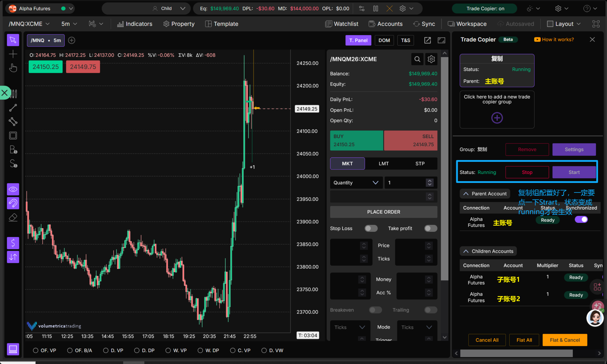Pop out the chart to new window
Image resolution: width=607 pixels, height=364 pixels.
coord(428,40)
